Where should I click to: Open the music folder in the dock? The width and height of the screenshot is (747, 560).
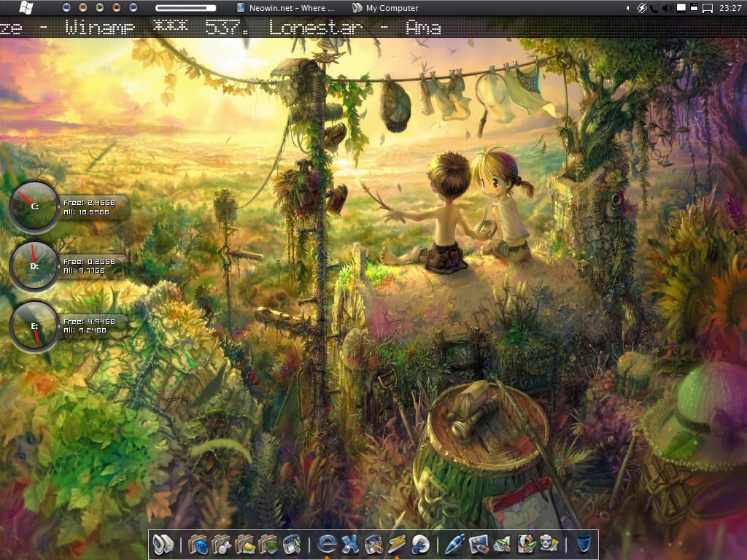click(x=221, y=544)
